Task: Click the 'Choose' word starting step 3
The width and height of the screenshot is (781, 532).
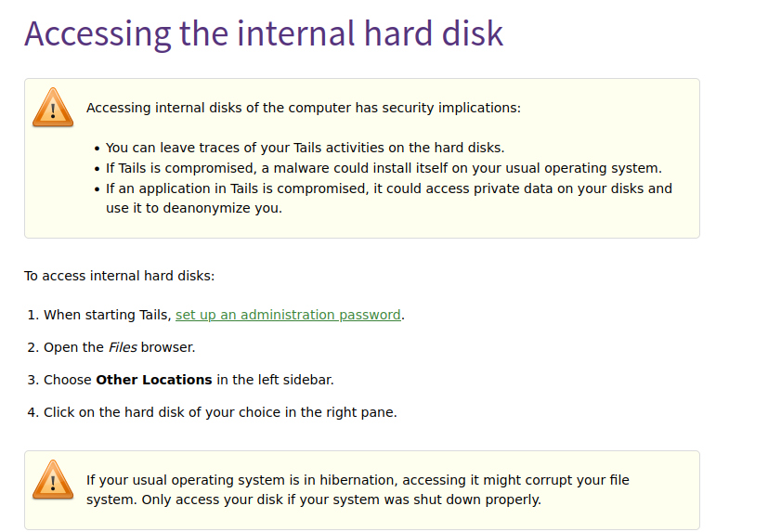Action: [67, 380]
